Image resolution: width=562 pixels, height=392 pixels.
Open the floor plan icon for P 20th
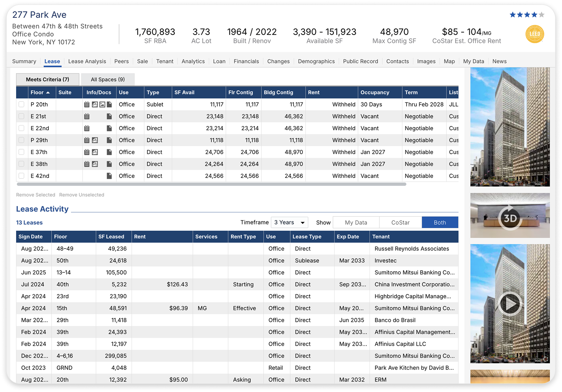[95, 105]
